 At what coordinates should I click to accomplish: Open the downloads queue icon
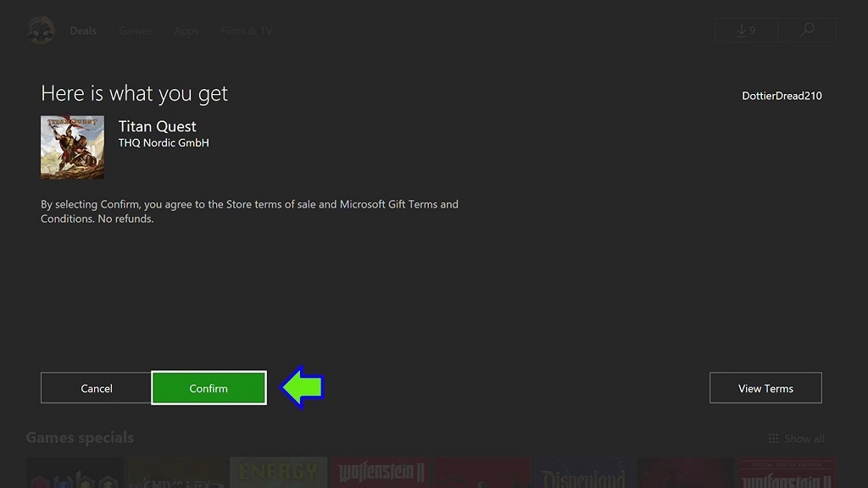tap(746, 30)
